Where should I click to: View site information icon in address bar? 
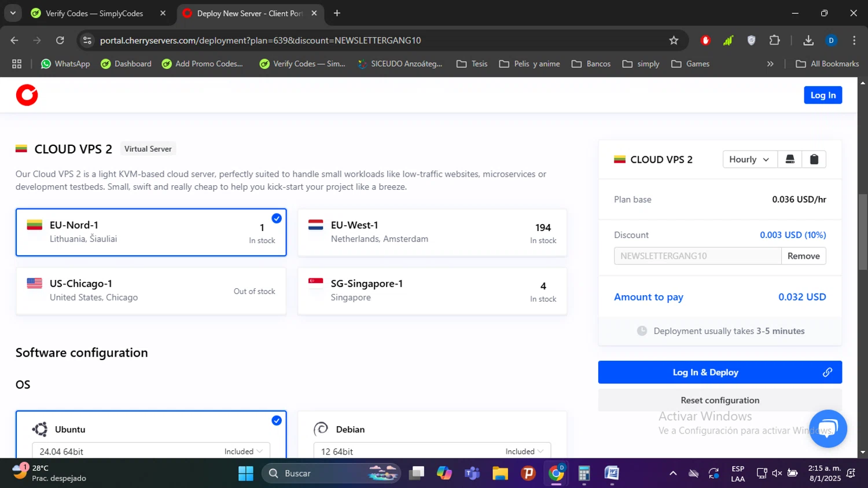tap(87, 41)
